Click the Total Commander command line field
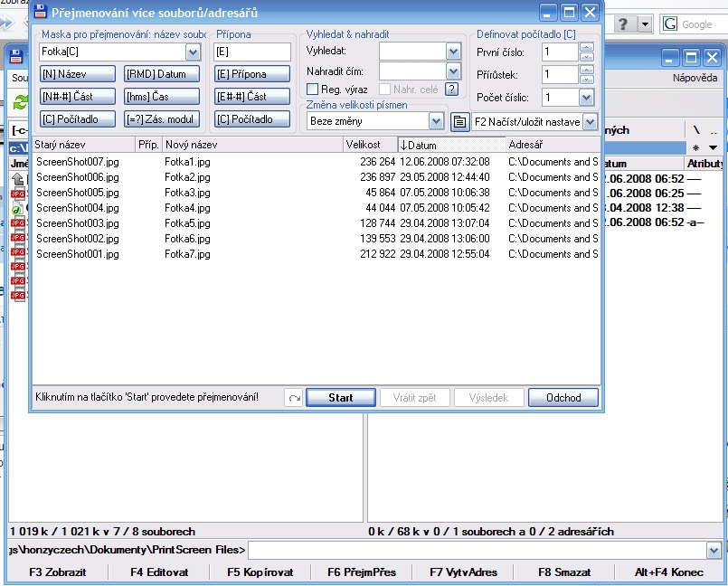This screenshot has width=728, height=586. click(477, 551)
